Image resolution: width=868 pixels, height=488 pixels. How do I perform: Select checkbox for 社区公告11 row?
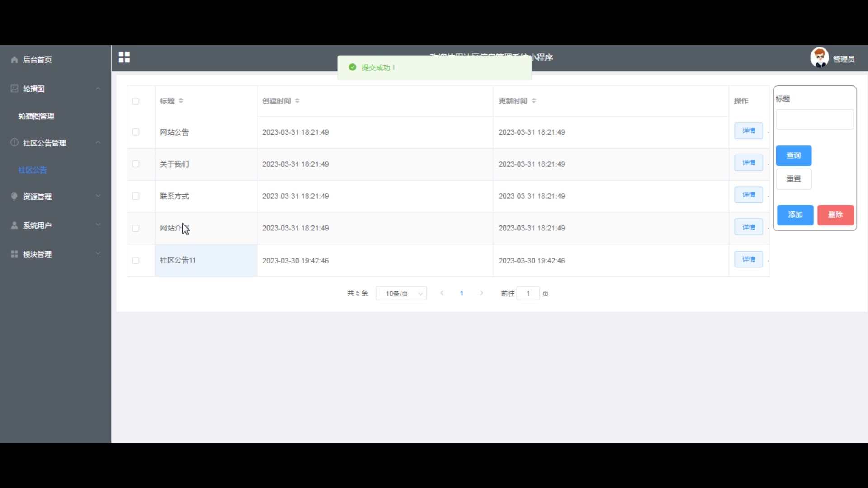coord(136,260)
